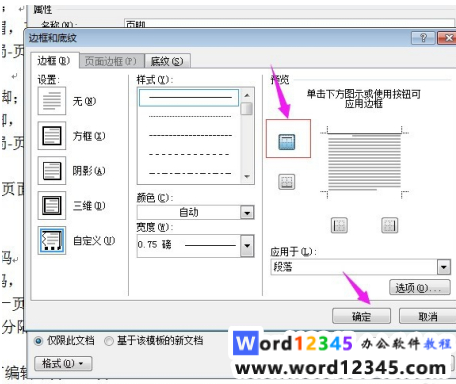Close the 边框和底纹 dialog
This screenshot has height=384, width=456.
click(x=447, y=38)
